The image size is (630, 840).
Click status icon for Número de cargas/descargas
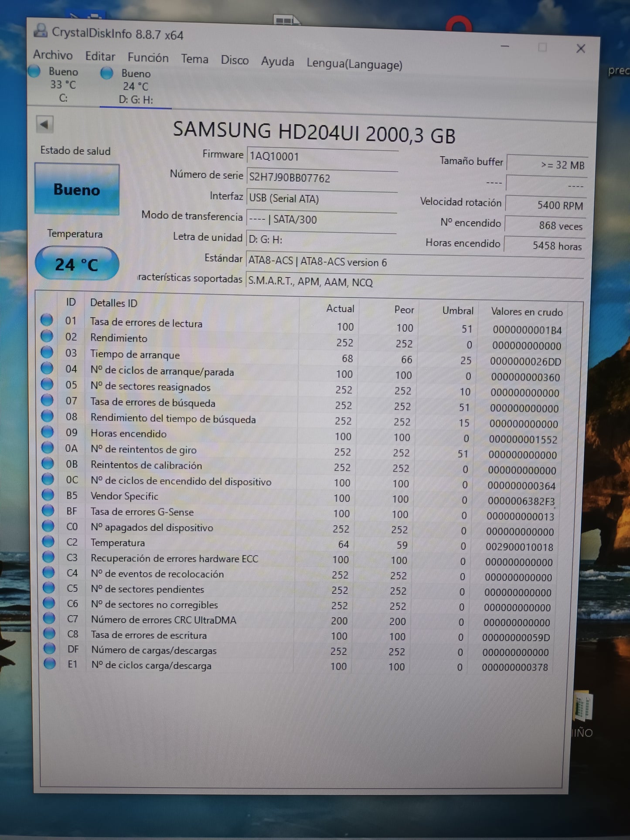pyautogui.click(x=50, y=648)
